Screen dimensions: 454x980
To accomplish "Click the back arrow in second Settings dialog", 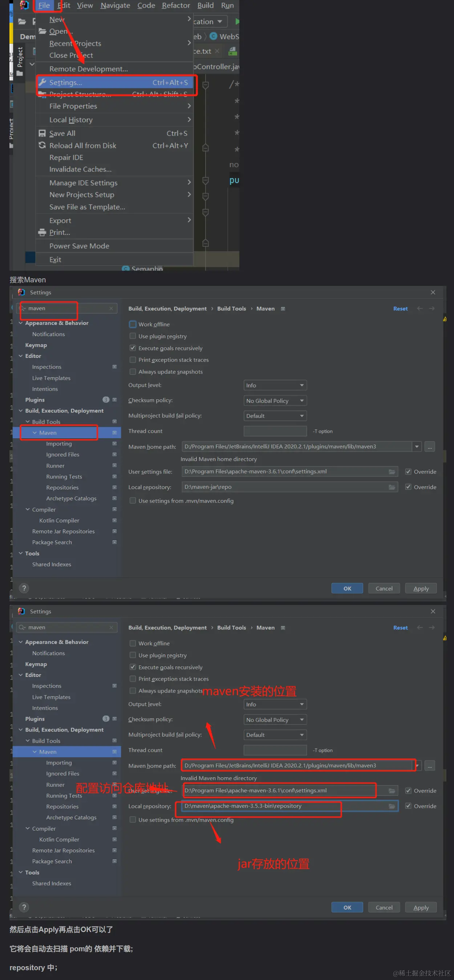I will (x=420, y=627).
